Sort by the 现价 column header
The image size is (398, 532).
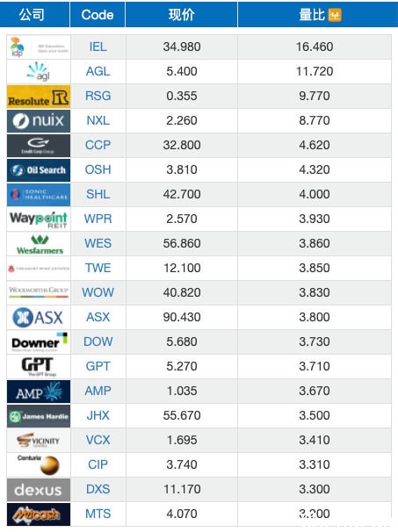[181, 15]
